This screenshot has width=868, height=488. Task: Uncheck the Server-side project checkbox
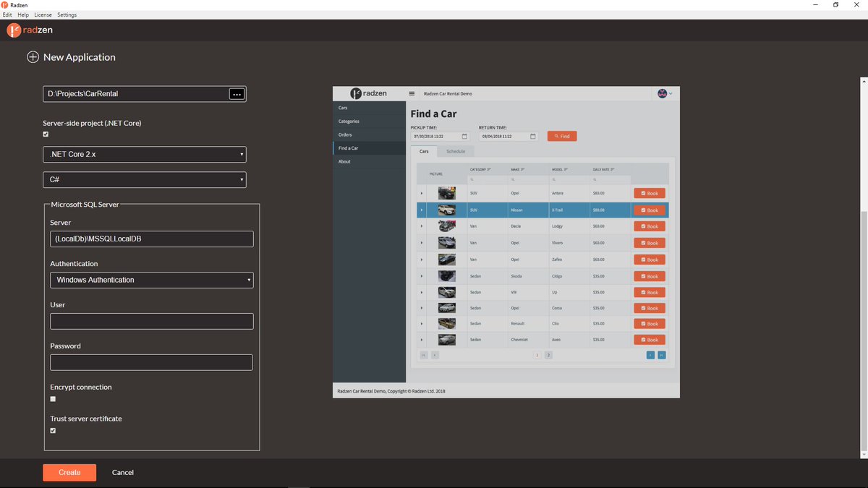point(46,134)
